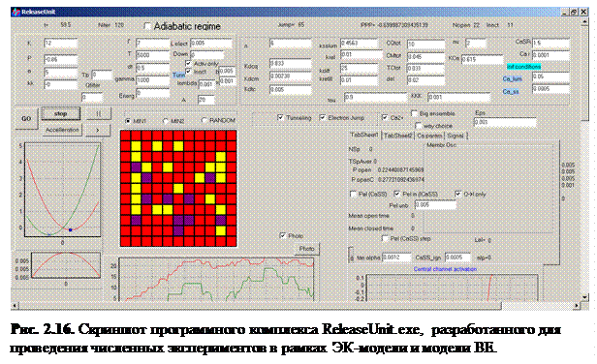This screenshot has width=597, height=364.
Task: Click the Down input field
Action: click(x=207, y=55)
